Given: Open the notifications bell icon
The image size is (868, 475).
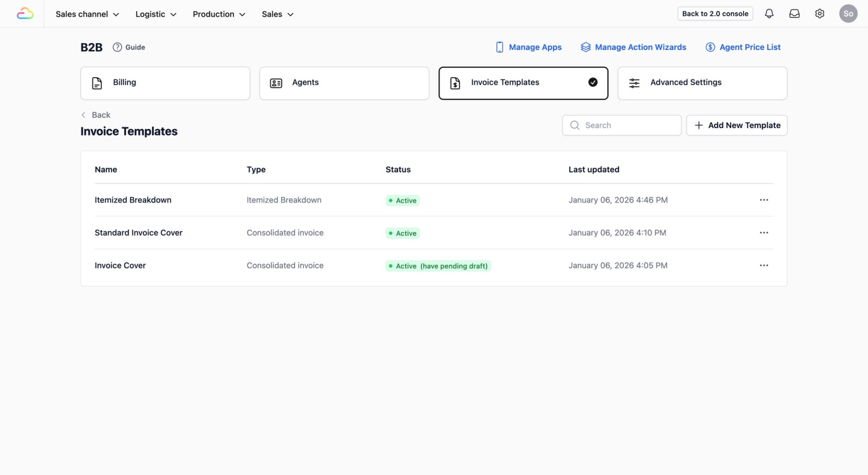Looking at the screenshot, I should click(x=769, y=14).
